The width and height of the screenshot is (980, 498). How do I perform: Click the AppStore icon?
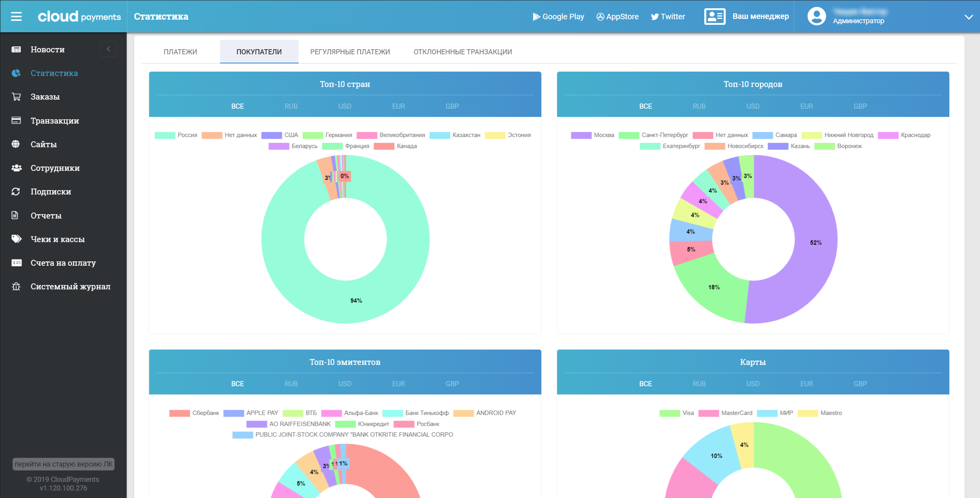600,17
